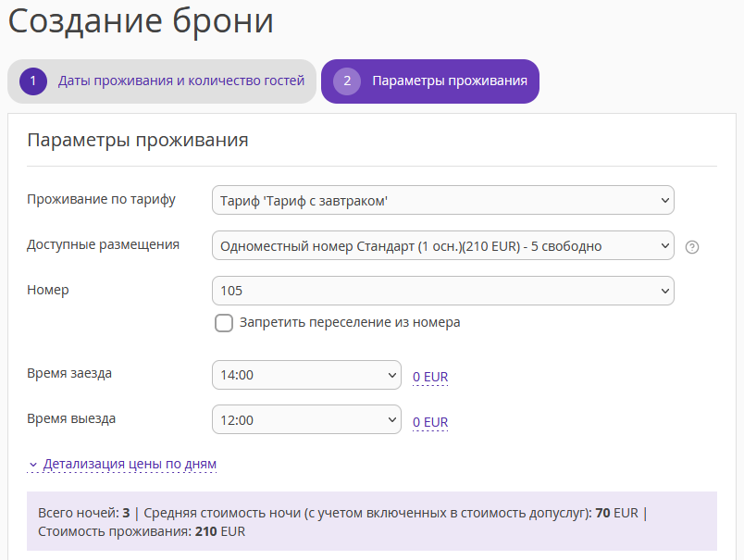Click the 'Запретить переселение из номера' label text
This screenshot has height=560, width=744.
coord(350,323)
